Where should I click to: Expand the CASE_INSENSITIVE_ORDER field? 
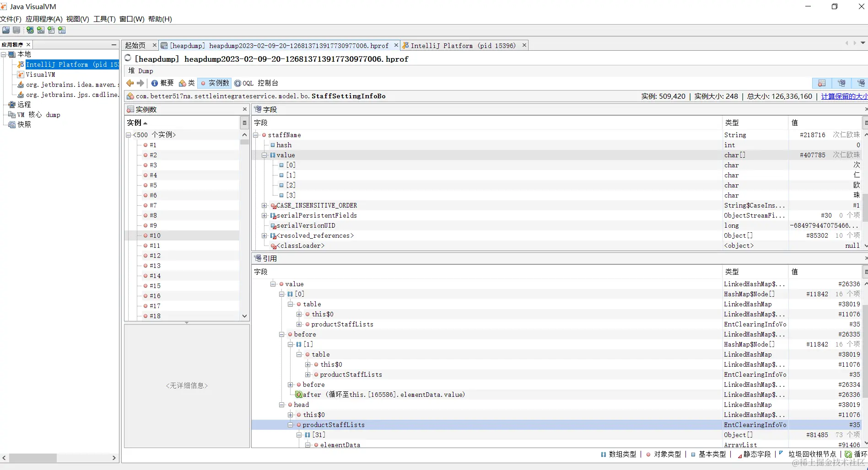click(x=264, y=205)
